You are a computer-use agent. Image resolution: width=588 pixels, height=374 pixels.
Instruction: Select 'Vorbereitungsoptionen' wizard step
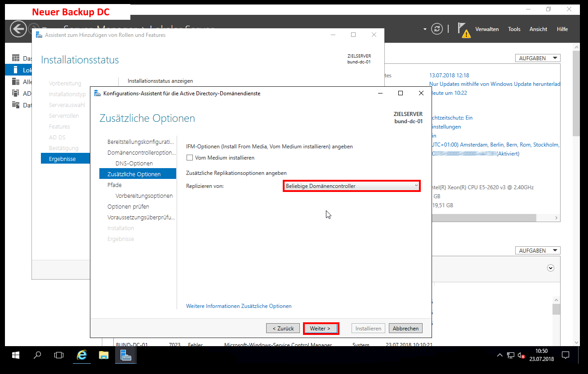[144, 196]
